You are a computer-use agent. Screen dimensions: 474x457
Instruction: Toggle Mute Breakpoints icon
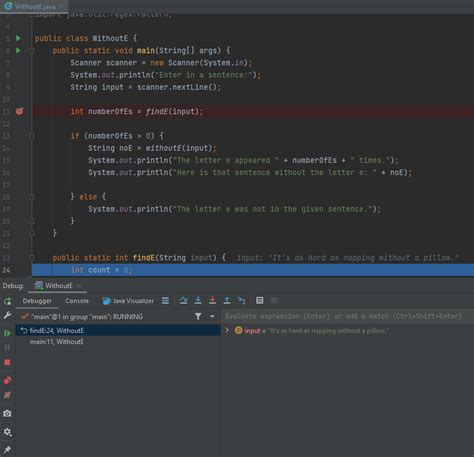pos(7,395)
